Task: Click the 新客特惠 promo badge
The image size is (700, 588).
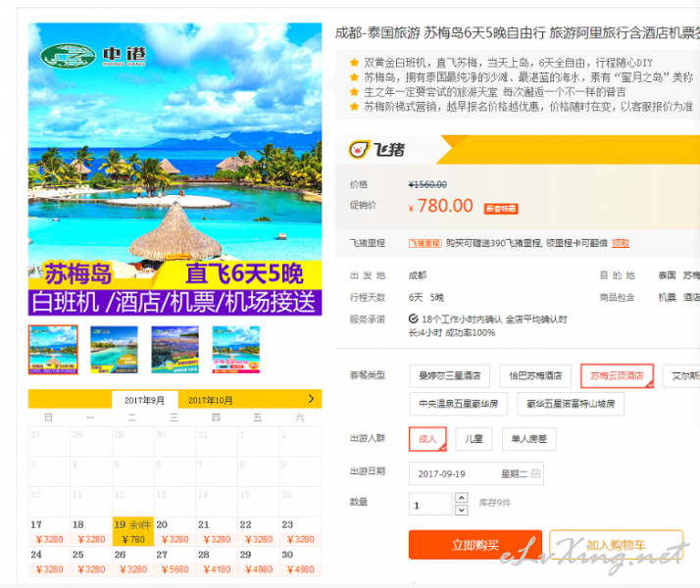Action: pos(501,209)
